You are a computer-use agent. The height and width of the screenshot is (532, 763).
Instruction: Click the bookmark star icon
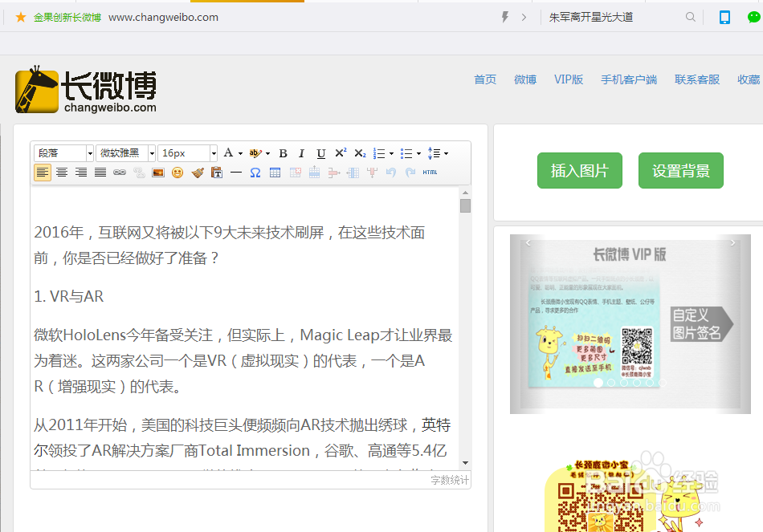[20, 18]
